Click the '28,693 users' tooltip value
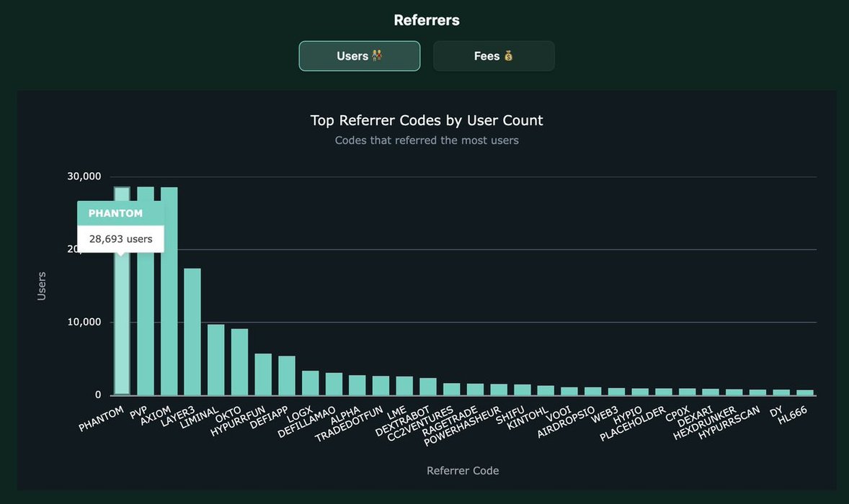 [x=121, y=239]
